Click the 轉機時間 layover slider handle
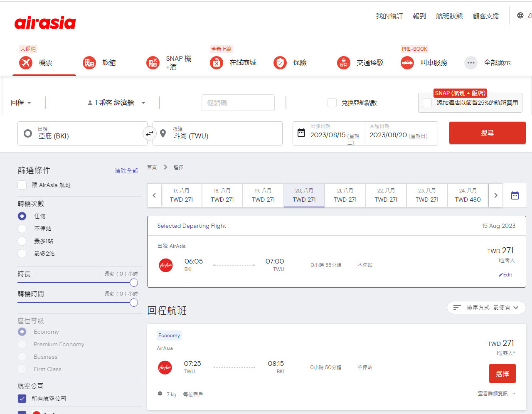The image size is (532, 414). (x=134, y=303)
